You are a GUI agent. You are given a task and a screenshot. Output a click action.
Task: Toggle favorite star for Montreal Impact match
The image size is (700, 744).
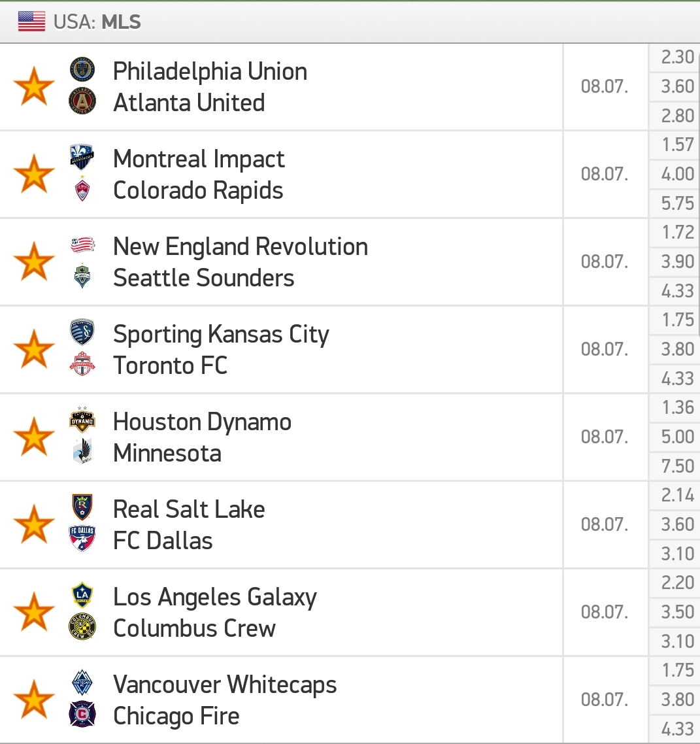[x=34, y=174]
